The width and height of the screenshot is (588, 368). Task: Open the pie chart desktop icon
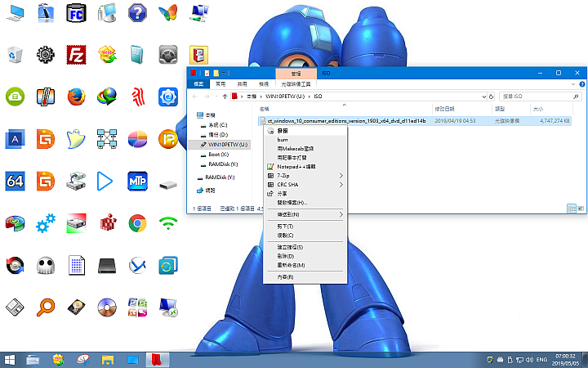pyautogui.click(x=137, y=139)
